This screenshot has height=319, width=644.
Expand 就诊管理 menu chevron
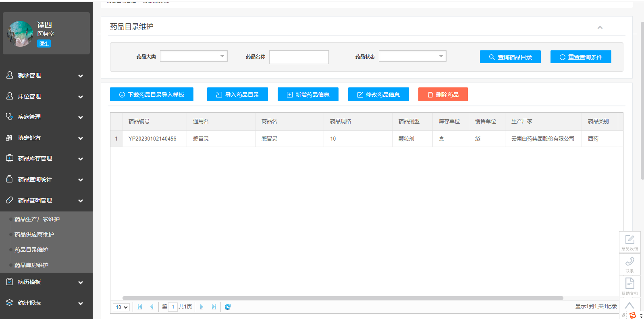pyautogui.click(x=81, y=76)
